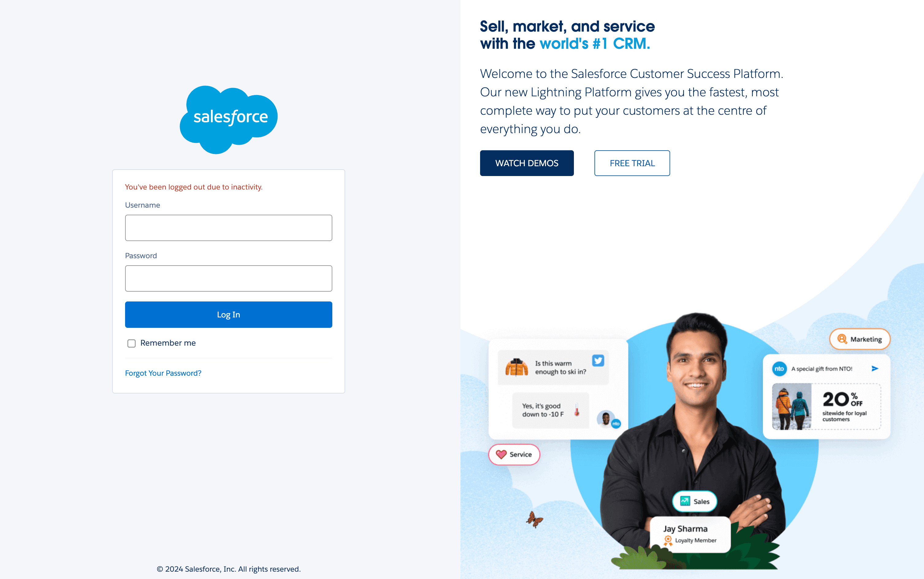Click the WATCH DEMOS button
Image resolution: width=924 pixels, height=579 pixels.
coord(527,163)
